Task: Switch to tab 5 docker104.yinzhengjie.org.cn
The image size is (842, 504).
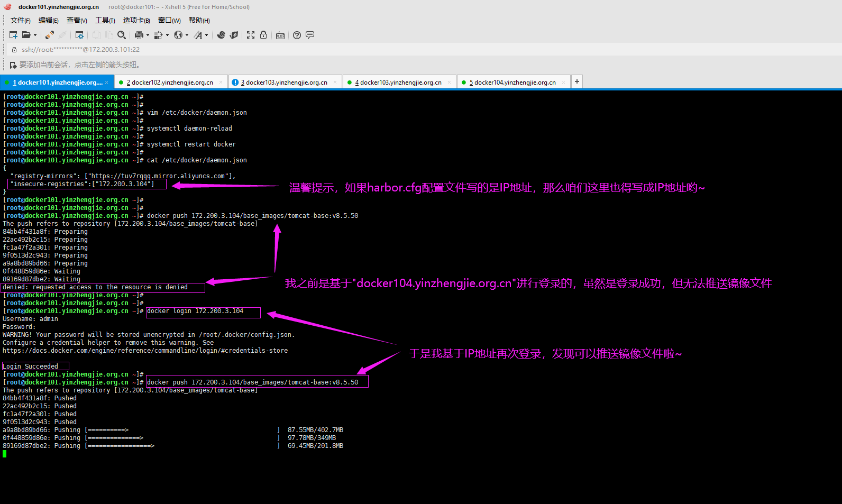Action: [514, 82]
